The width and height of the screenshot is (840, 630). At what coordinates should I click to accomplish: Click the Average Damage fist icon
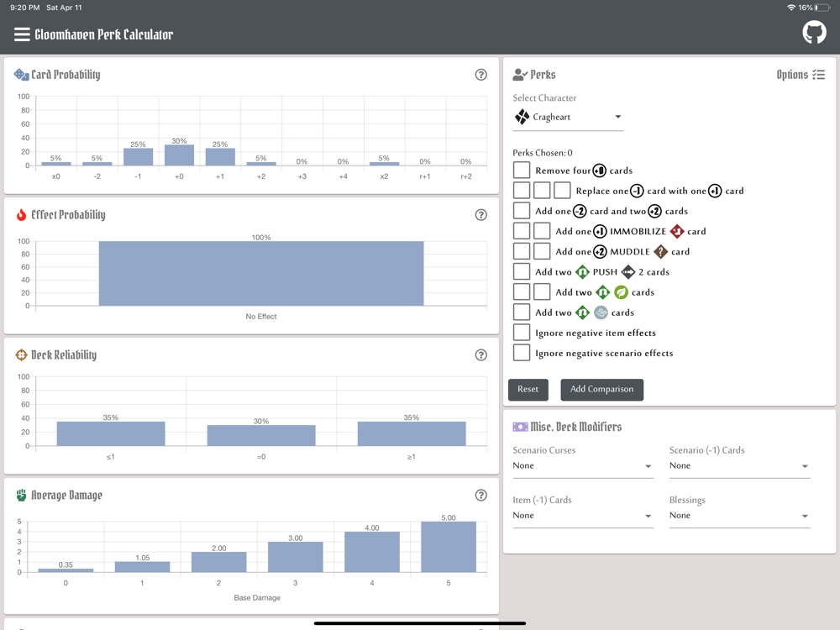tap(22, 495)
